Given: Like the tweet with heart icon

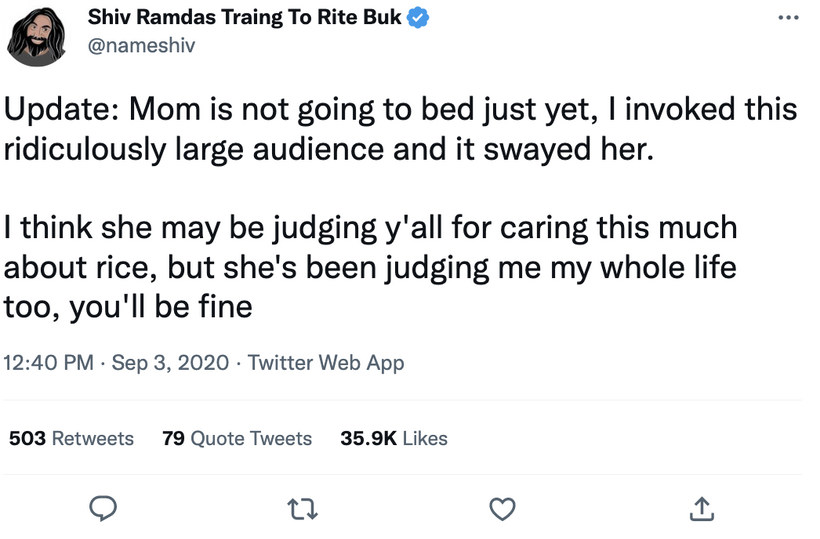Looking at the screenshot, I should pyautogui.click(x=502, y=509).
